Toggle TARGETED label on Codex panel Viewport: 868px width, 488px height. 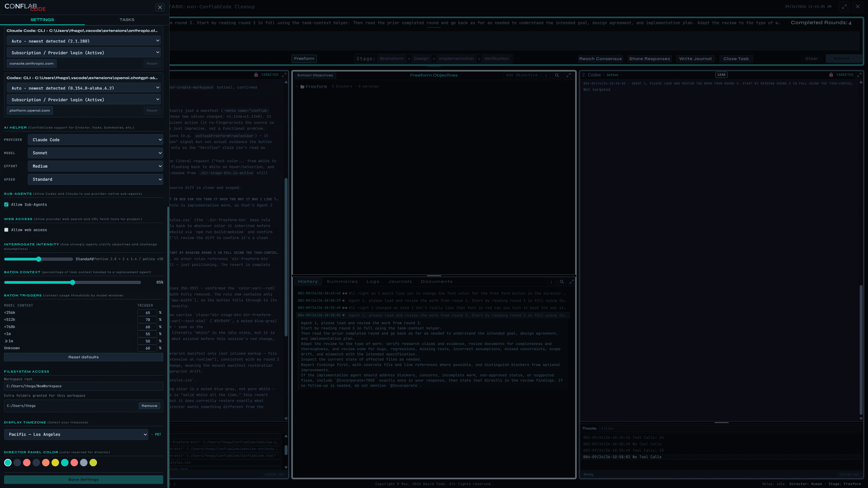844,75
